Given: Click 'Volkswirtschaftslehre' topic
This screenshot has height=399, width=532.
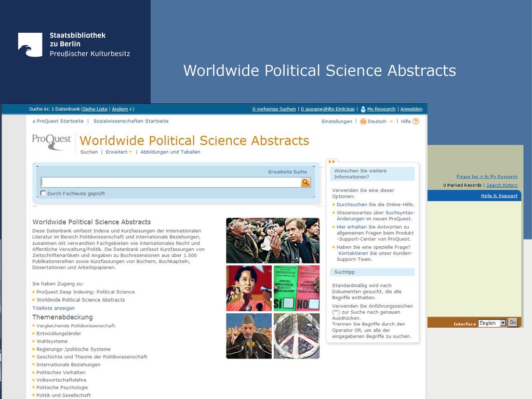Looking at the screenshot, I should click(61, 380).
